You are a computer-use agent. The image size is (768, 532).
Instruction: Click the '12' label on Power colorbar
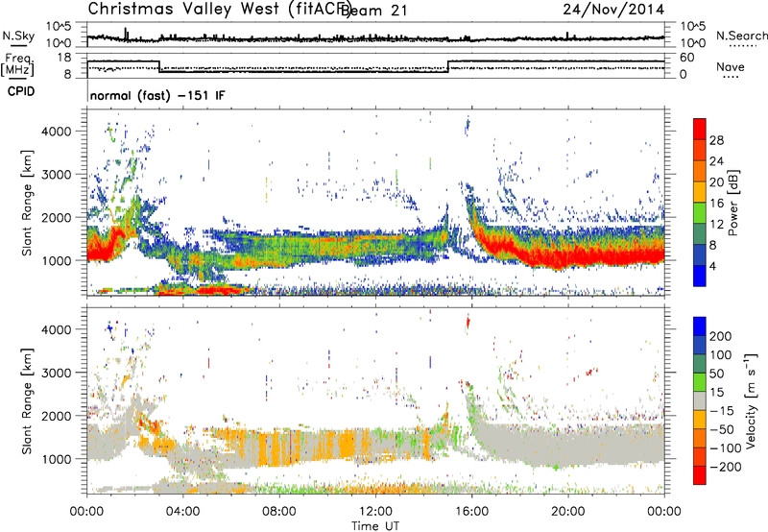coord(716,225)
